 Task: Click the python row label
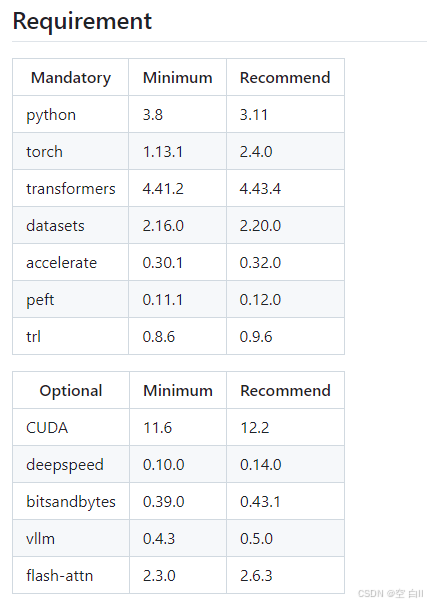pos(51,115)
